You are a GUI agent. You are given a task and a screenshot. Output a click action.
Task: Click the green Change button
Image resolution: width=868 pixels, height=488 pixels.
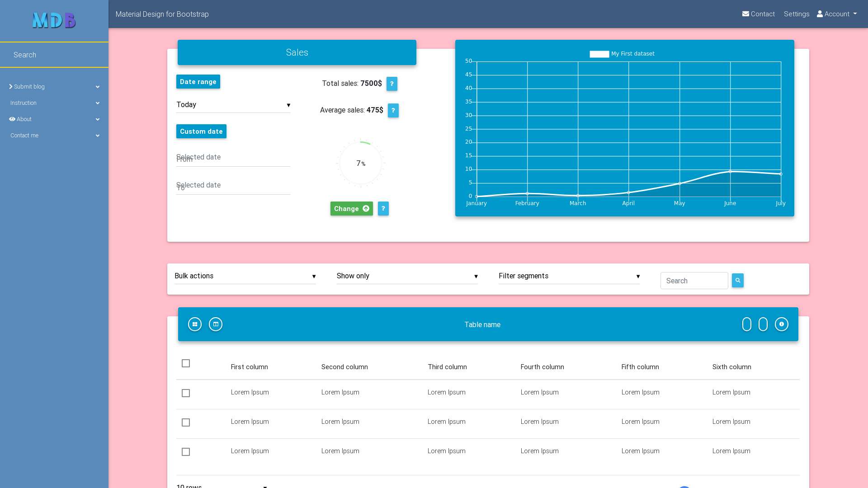point(351,209)
